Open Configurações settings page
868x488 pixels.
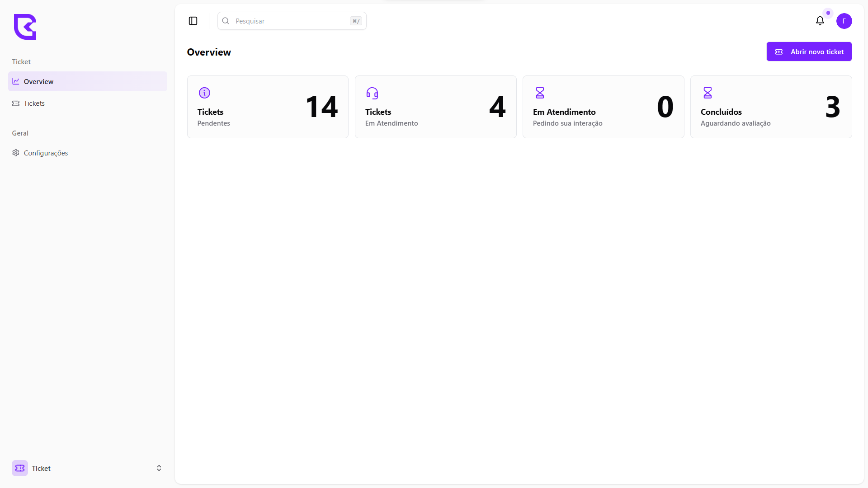46,153
